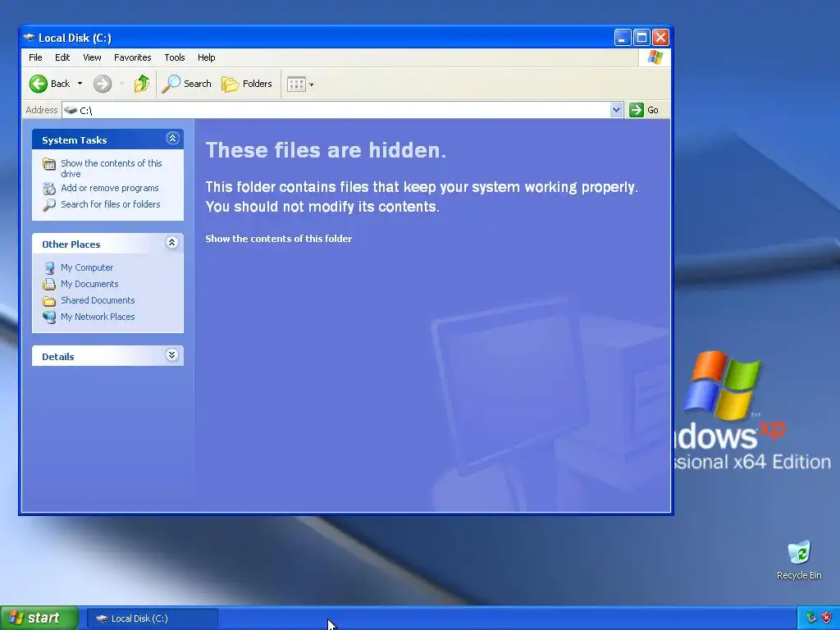Click the My Documents folder icon
The height and width of the screenshot is (630, 840).
tap(49, 285)
